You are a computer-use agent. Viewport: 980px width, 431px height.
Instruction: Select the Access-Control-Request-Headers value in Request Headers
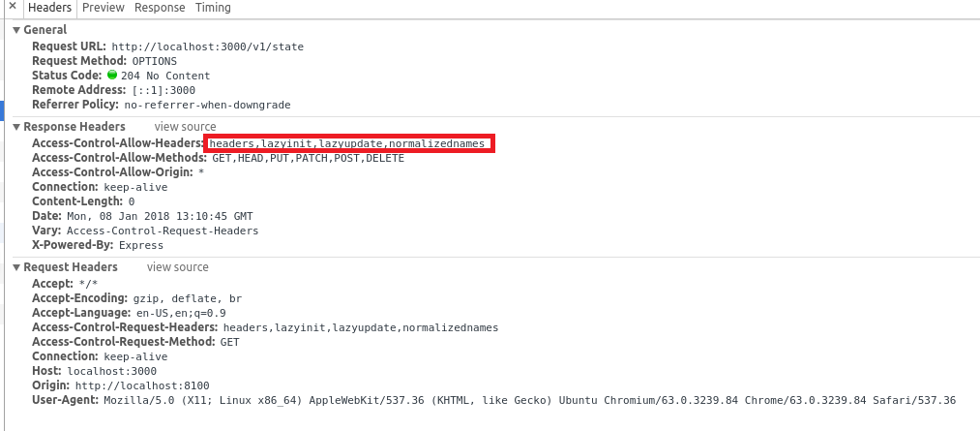click(361, 327)
